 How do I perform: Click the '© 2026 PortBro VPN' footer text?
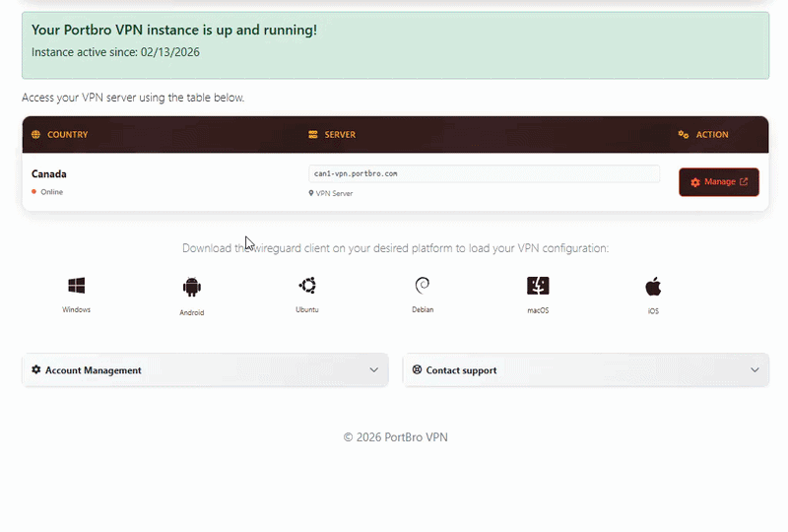396,437
